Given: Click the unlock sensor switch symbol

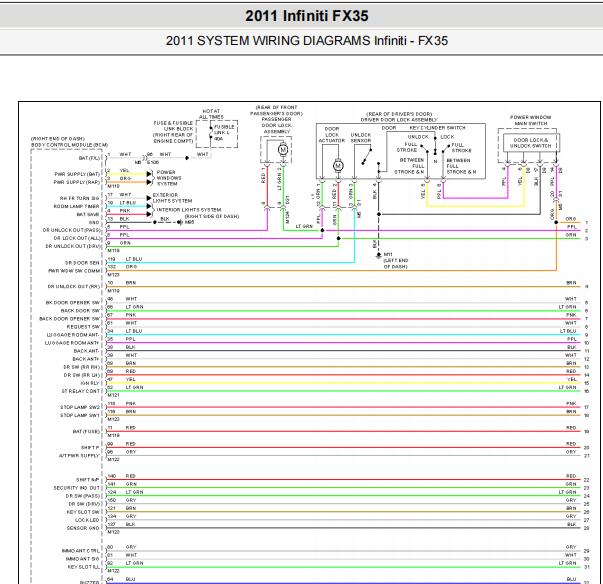Looking at the screenshot, I should [366, 157].
